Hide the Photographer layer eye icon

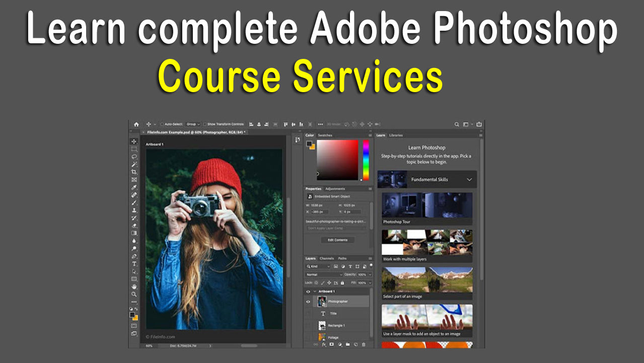point(308,302)
